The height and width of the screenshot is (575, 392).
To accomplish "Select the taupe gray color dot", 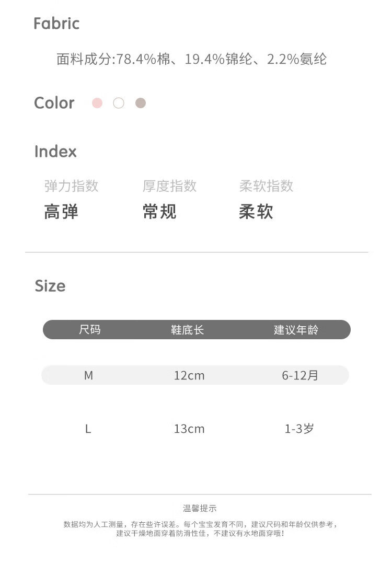I will click(x=141, y=103).
